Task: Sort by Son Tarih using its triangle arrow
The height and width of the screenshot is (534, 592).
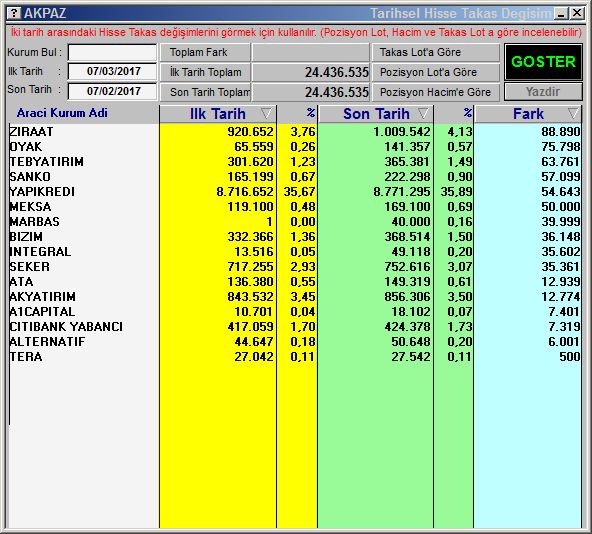Action: 423,113
